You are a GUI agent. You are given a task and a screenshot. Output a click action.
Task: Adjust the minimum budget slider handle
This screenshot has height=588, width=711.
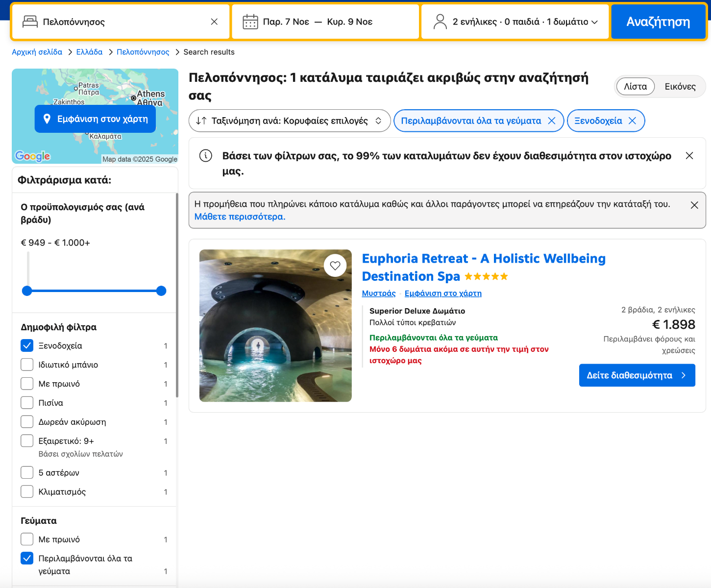coord(27,291)
